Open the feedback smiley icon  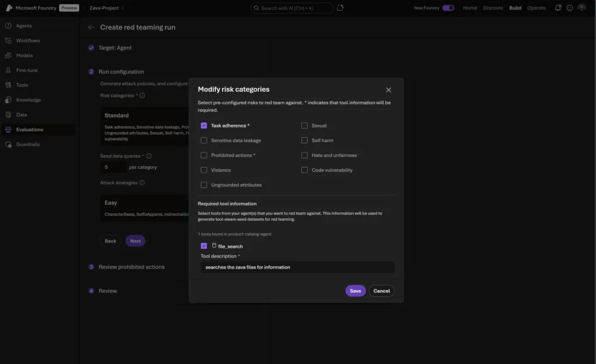tap(570, 8)
